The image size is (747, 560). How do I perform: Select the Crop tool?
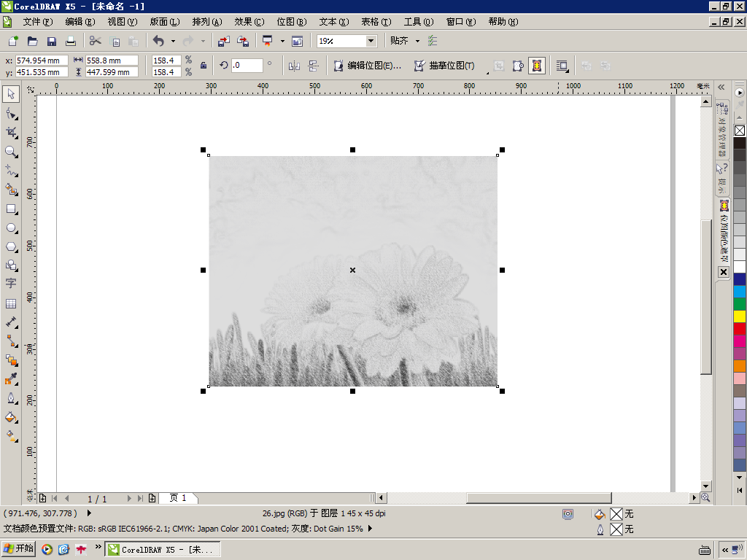coord(11,132)
